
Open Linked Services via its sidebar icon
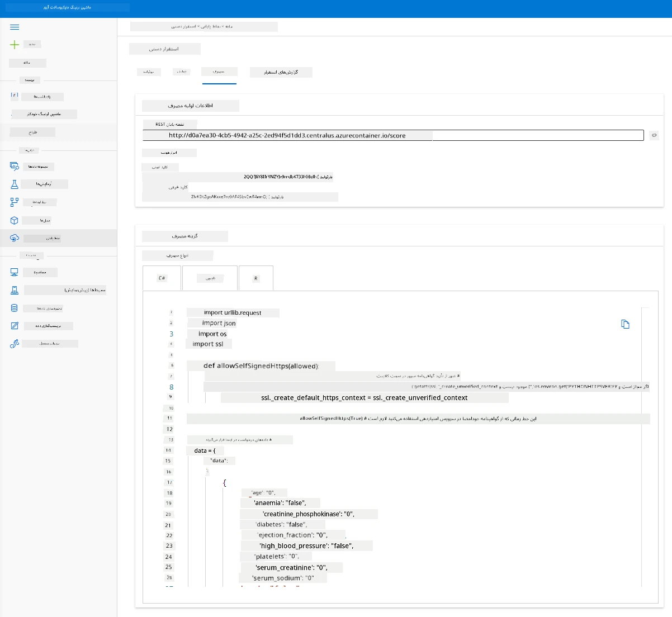15,344
